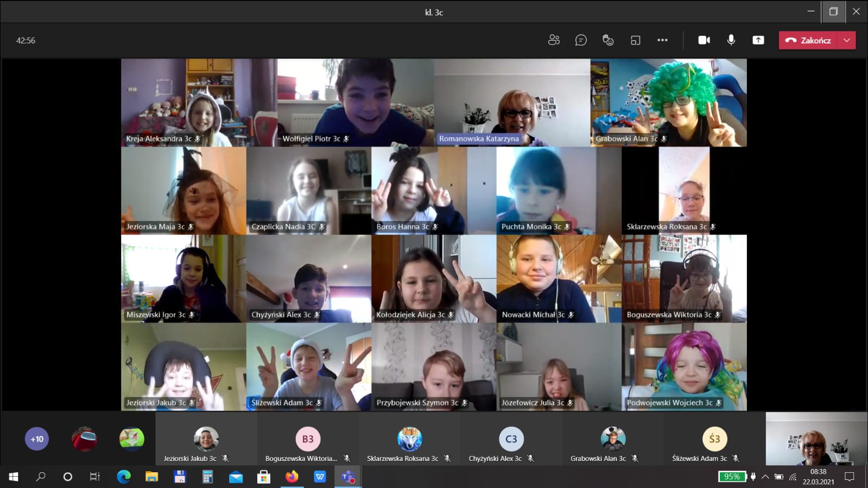Show hidden system tray icons
The height and width of the screenshot is (488, 868).
pos(765,477)
